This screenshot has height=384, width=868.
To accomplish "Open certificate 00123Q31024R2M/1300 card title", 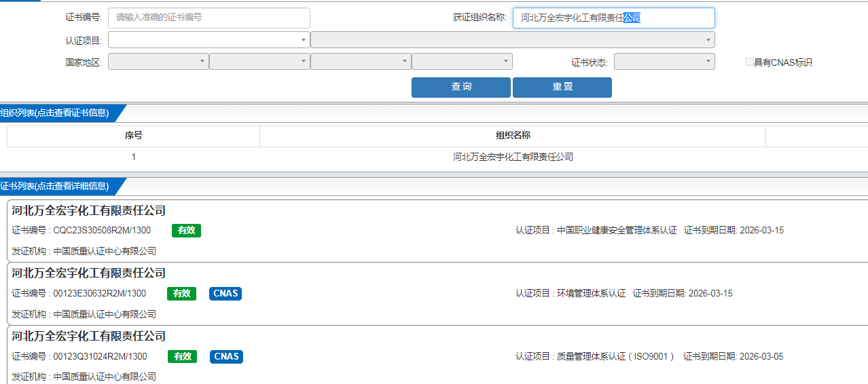I will pos(88,336).
